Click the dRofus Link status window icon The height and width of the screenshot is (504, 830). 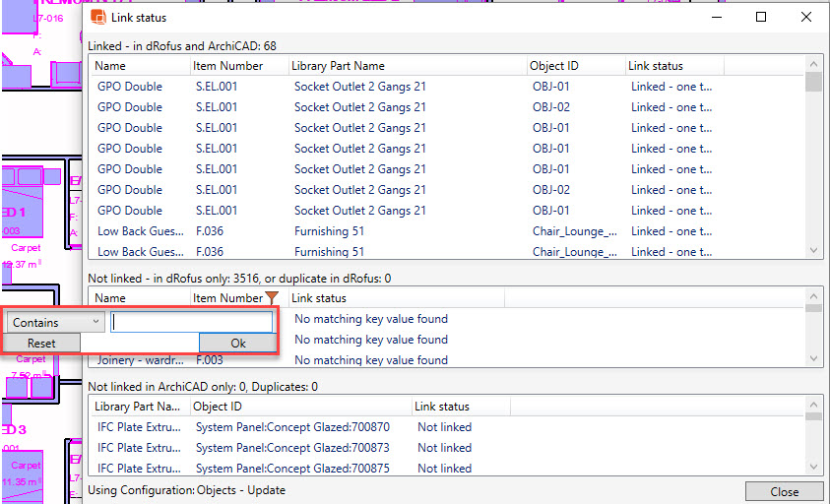pos(97,17)
